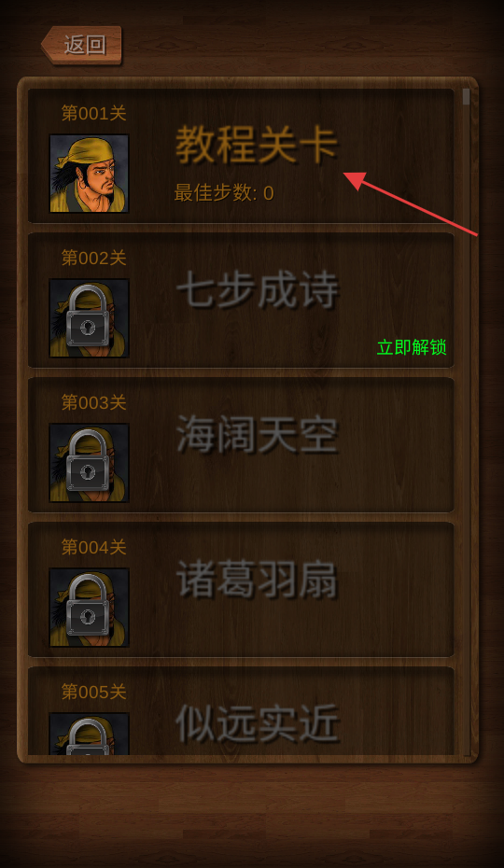The image size is (504, 868).
Task: Tap the padlock icon on level 003
Action: [88, 460]
